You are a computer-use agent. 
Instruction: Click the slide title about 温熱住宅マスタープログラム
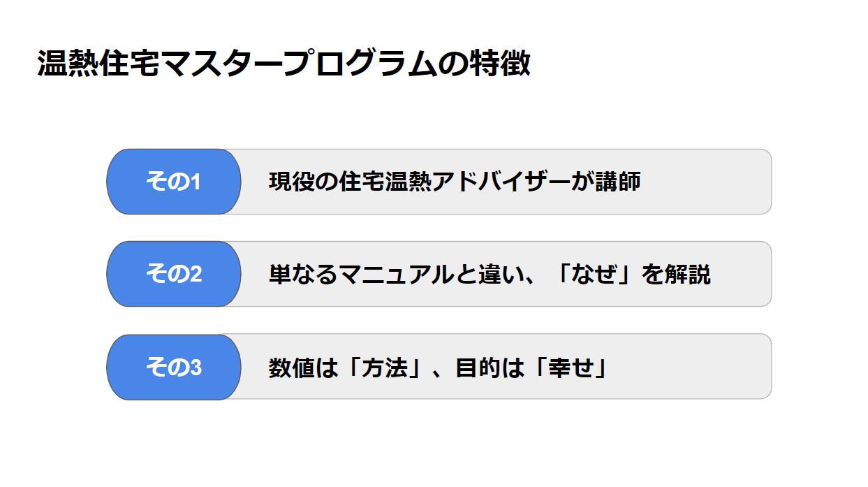(284, 64)
